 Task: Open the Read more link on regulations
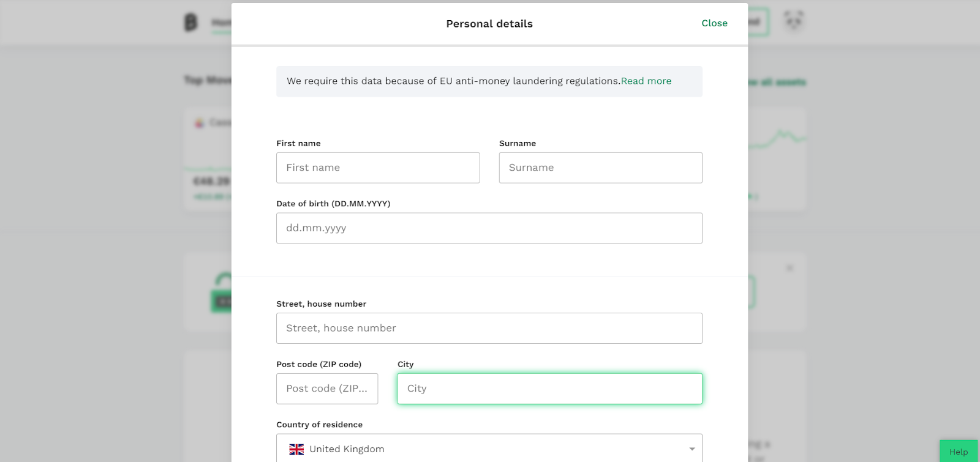click(x=646, y=81)
